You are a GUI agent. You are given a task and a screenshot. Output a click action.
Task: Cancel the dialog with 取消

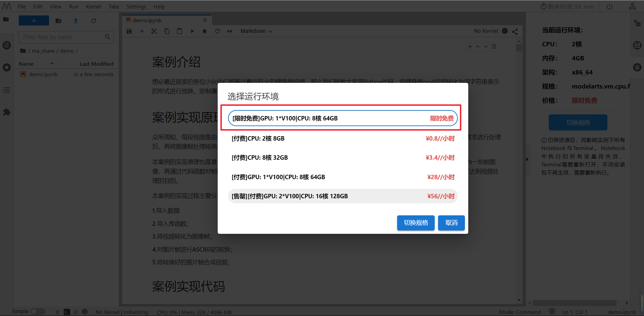point(451,223)
